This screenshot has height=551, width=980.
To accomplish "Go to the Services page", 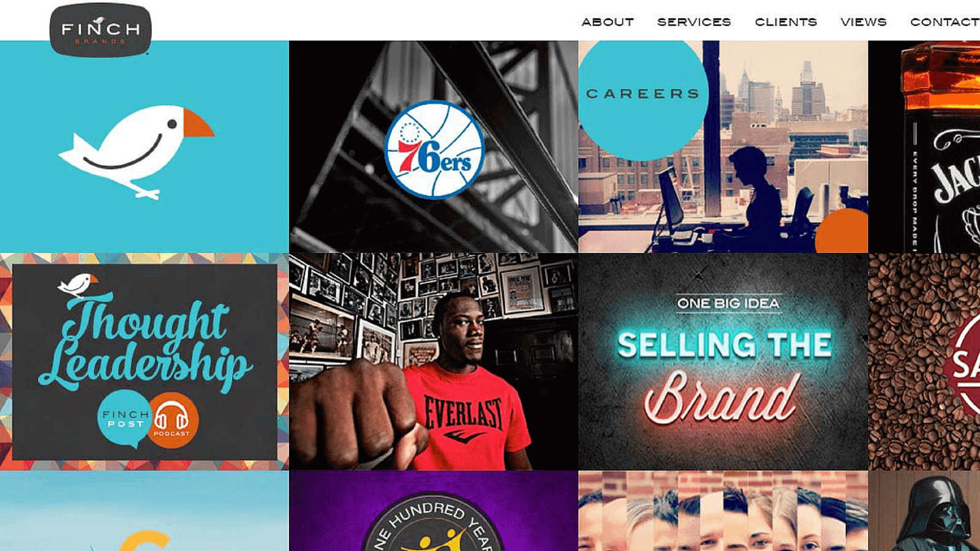I will 694,22.
